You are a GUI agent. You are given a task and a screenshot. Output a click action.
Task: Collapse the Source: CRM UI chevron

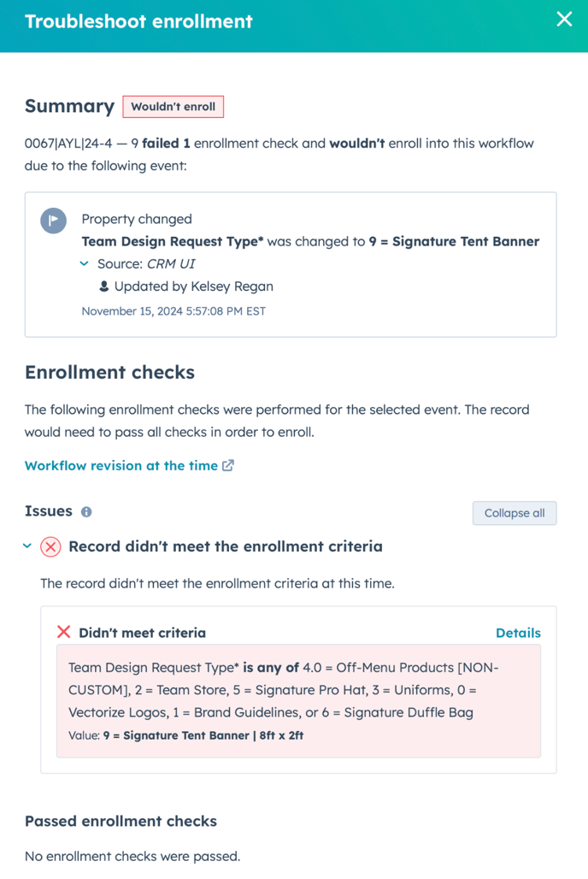[x=85, y=264]
